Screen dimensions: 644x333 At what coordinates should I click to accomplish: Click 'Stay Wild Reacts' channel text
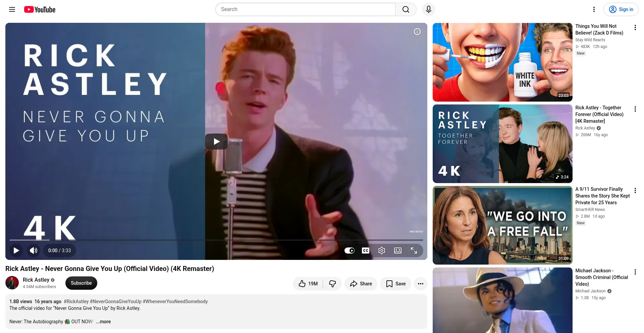pos(590,40)
